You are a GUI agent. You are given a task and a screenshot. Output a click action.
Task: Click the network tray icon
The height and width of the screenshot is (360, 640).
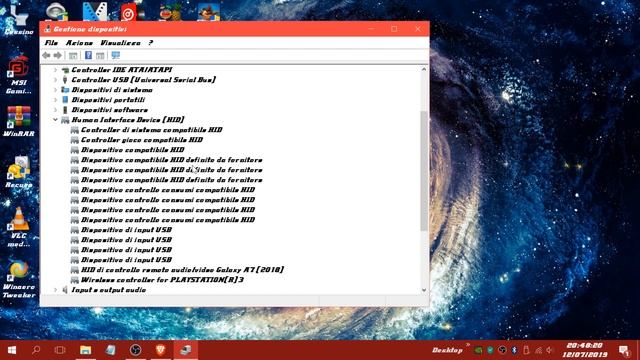pyautogui.click(x=538, y=350)
